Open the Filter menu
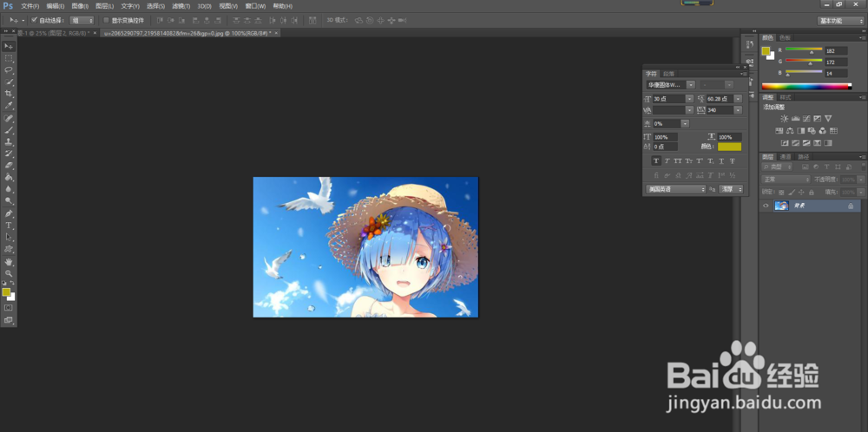Image resolution: width=868 pixels, height=432 pixels. pyautogui.click(x=181, y=6)
